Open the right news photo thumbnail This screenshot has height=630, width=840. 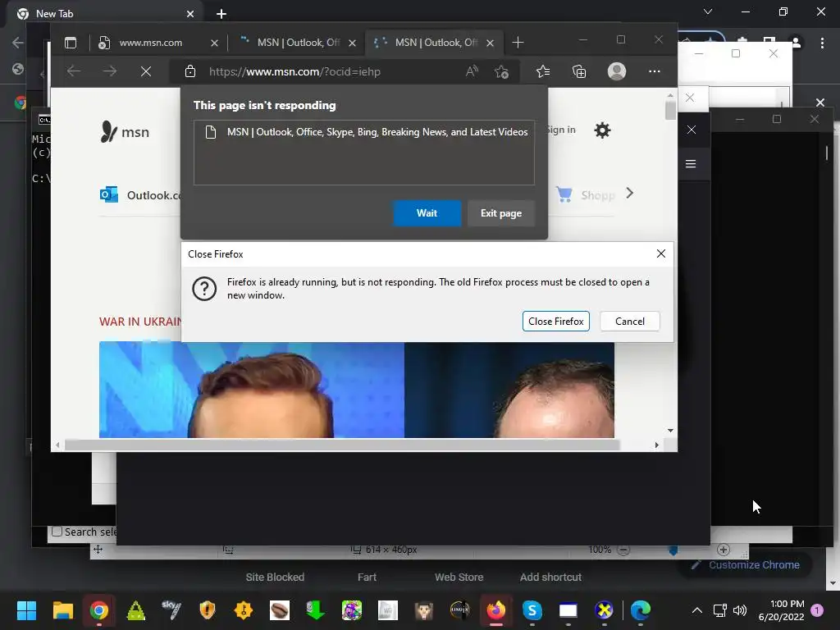(x=509, y=390)
